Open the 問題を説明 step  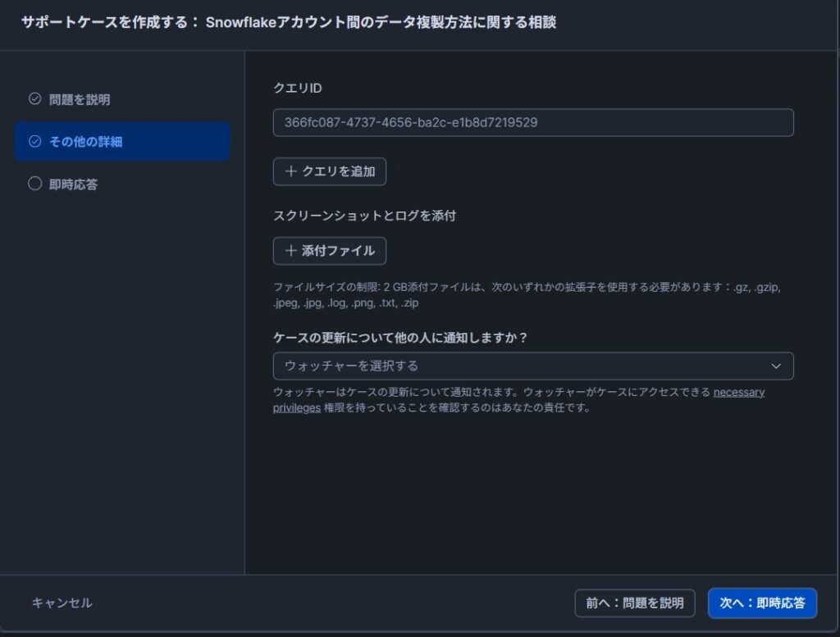click(80, 99)
